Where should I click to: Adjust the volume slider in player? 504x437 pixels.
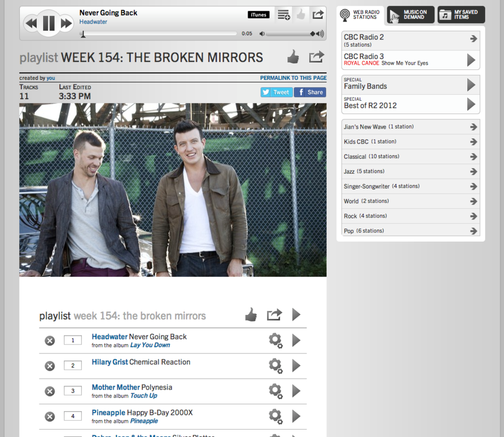coord(290,34)
